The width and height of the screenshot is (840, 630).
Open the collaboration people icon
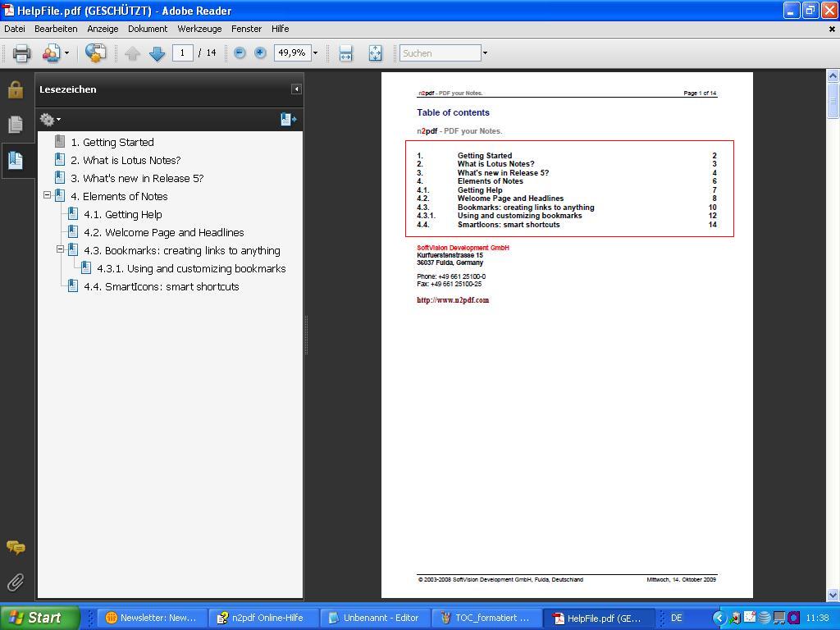click(51, 53)
